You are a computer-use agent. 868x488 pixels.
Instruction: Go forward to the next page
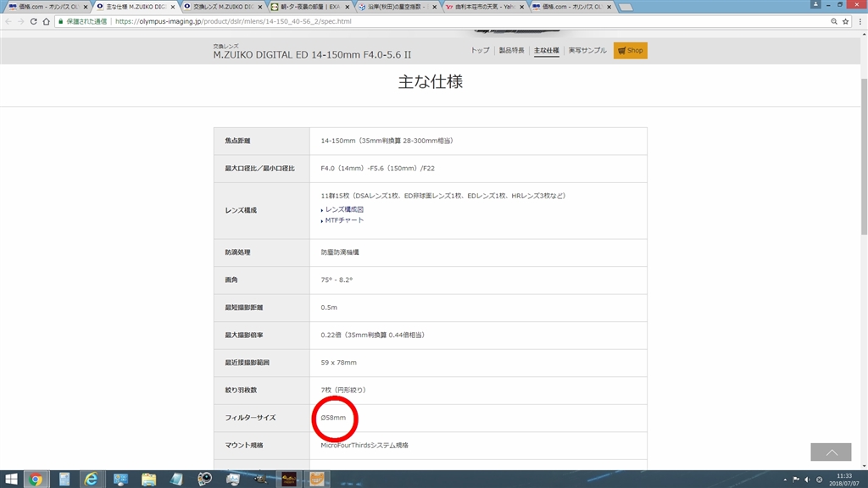point(20,21)
